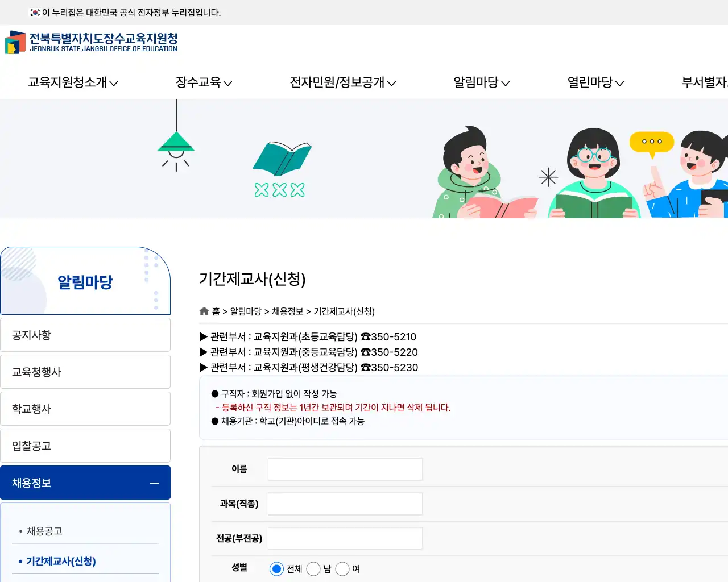Open the 공지사항 sidebar page
Screen dimensions: 728x582
click(x=85, y=334)
